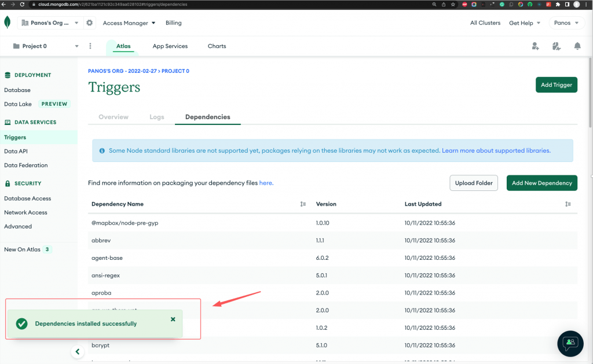The height and width of the screenshot is (364, 593).
Task: Click the browser zoom magnifier icon
Action: pyautogui.click(x=434, y=5)
